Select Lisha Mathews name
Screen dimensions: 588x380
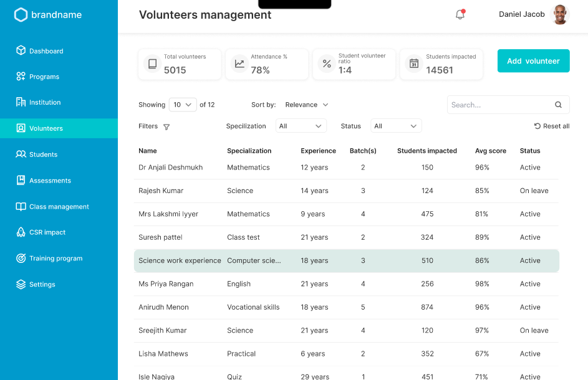coord(163,353)
